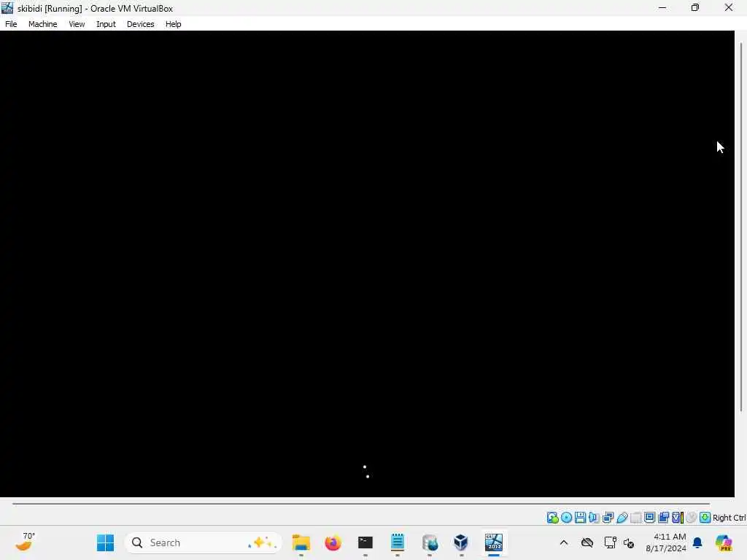The image size is (747, 560).
Task: Show hidden system tray icons
Action: click(x=564, y=542)
